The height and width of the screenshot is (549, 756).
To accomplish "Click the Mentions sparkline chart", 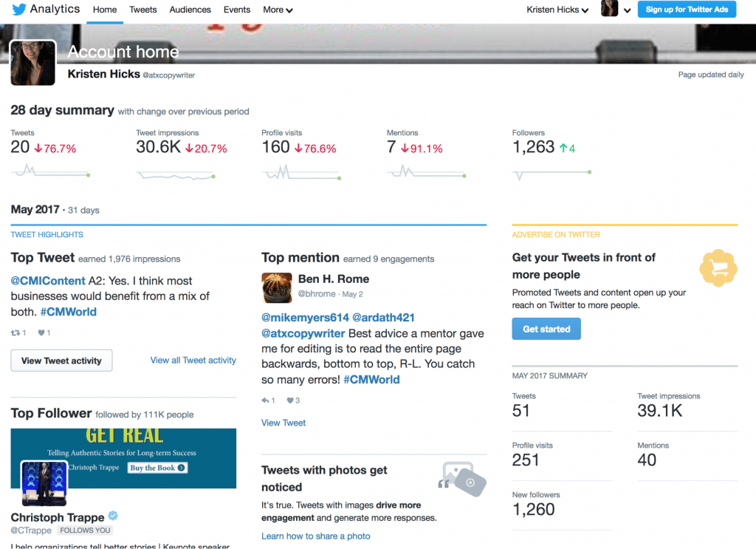I will coord(427,171).
